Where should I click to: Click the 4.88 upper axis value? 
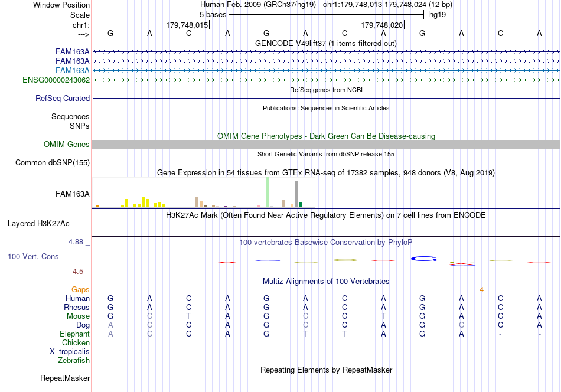click(76, 242)
